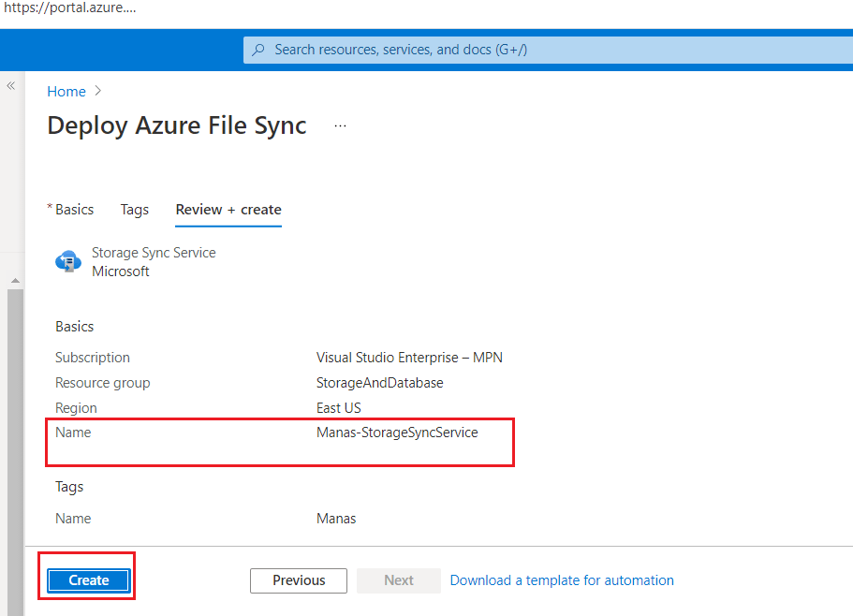Collapse the left sidebar with double chevron
This screenshot has width=853, height=616.
click(x=11, y=85)
